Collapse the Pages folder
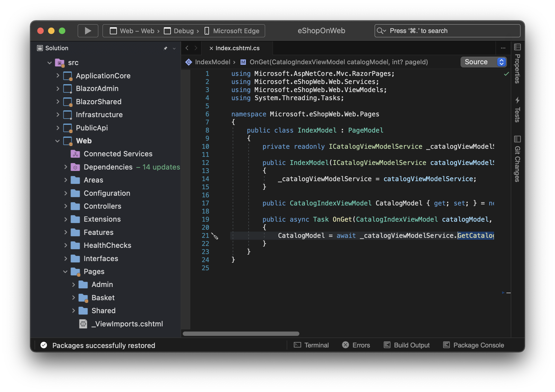555x392 pixels. 65,271
